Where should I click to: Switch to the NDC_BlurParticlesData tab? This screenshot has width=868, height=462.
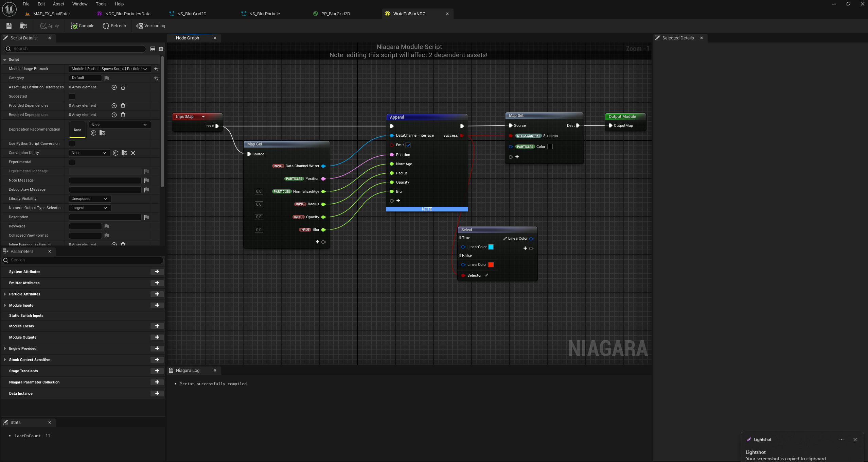click(x=127, y=14)
